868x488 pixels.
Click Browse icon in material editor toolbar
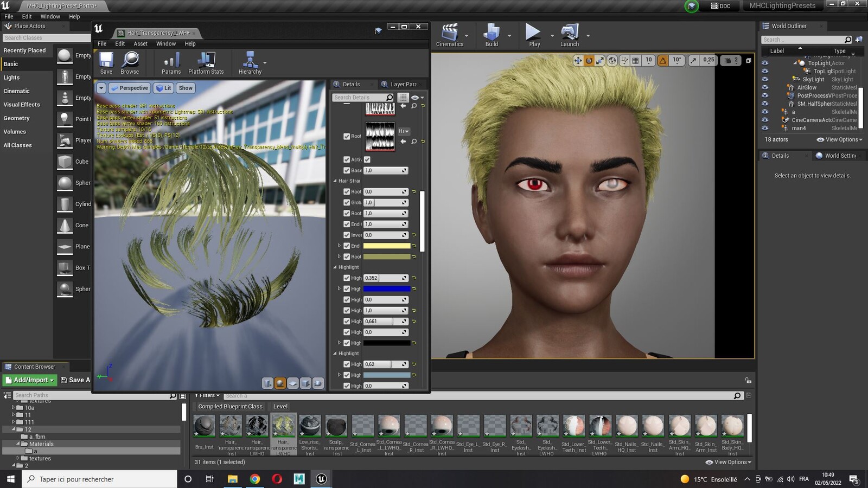130,60
